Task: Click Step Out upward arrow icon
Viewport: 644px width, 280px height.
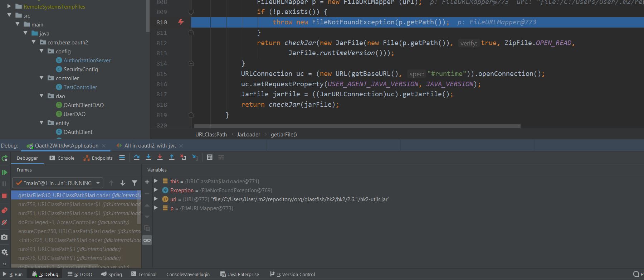Action: (x=172, y=158)
